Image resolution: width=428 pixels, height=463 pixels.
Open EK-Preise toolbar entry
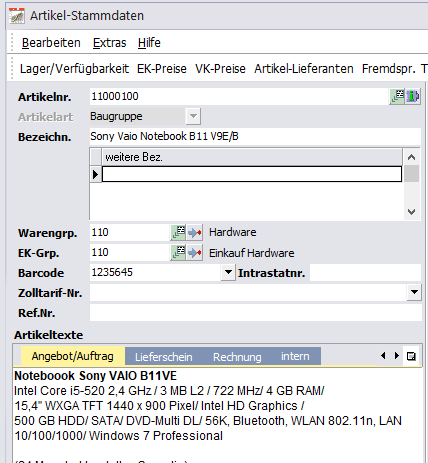point(162,69)
